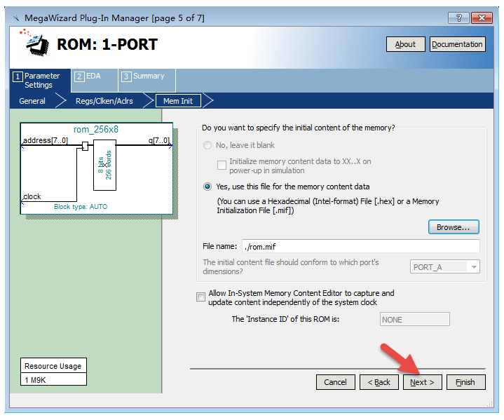
Task: Click the 'q[7..0]' output label
Action: tap(159, 140)
